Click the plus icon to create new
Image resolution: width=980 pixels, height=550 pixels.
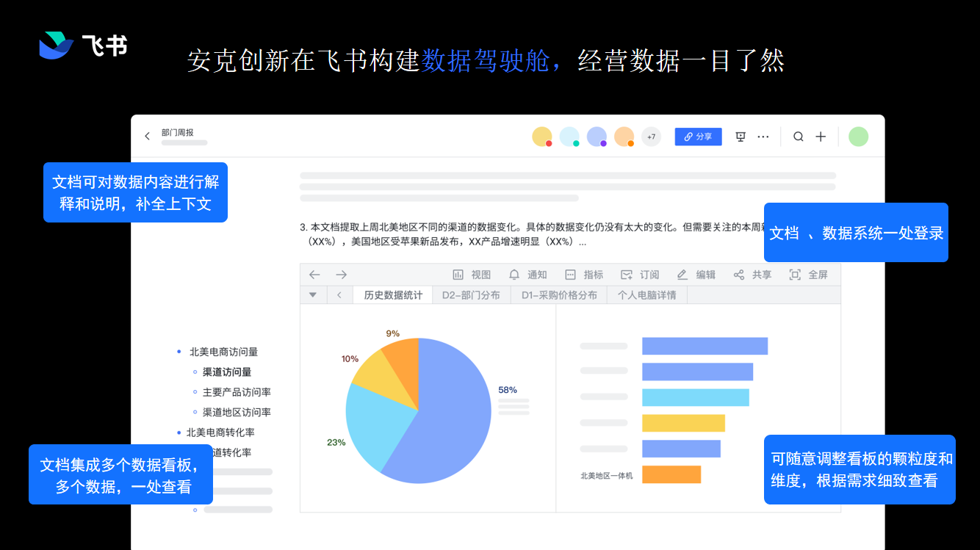pos(821,137)
